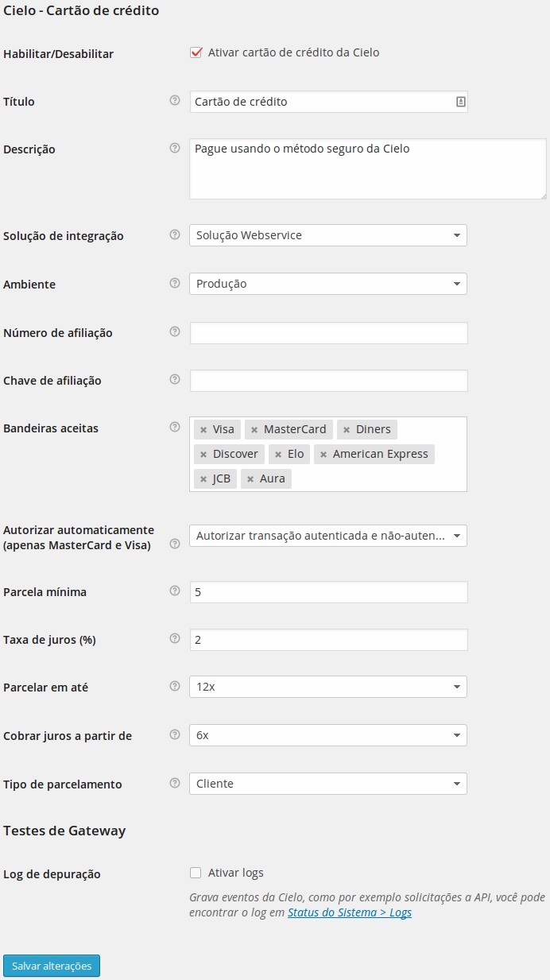Click help icon for Número de afiliação
The image size is (550, 980).
[x=175, y=331]
